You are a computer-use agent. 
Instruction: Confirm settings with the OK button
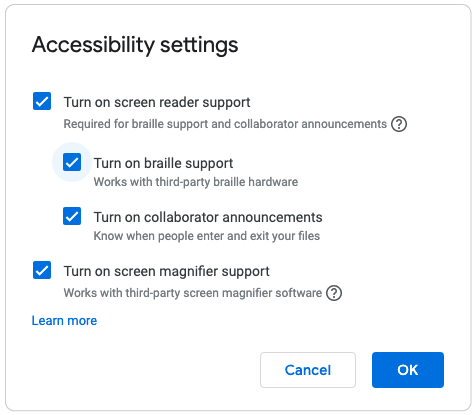pos(408,370)
